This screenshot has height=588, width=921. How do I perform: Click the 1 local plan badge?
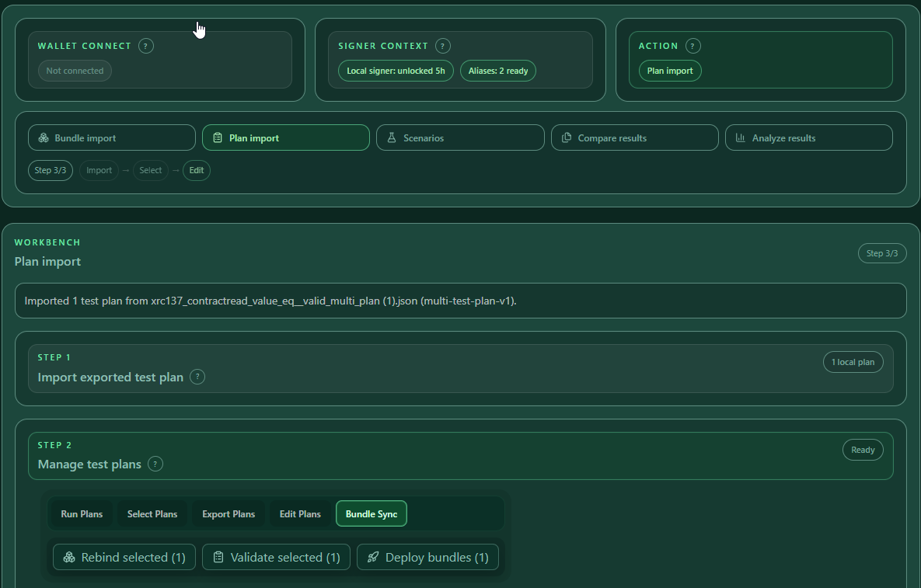(x=853, y=362)
